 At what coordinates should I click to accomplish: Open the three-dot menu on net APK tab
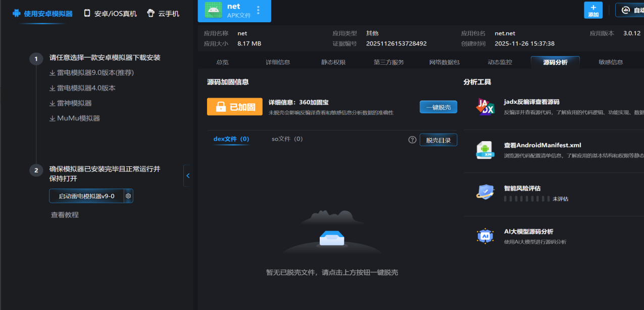pos(259,10)
